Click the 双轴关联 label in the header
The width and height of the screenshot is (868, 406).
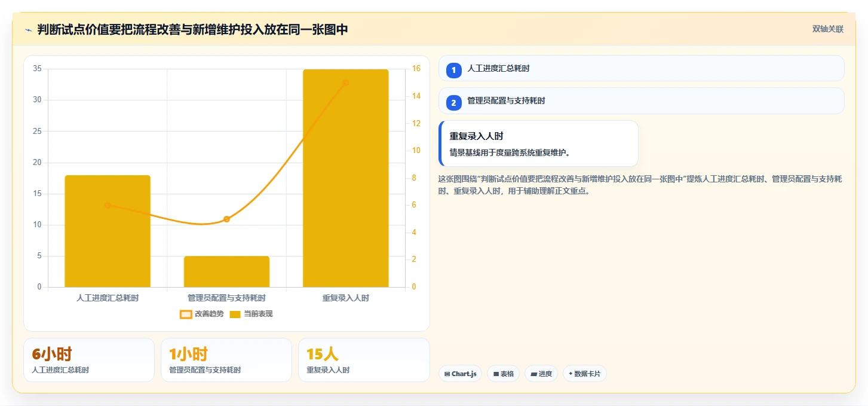[827, 29]
